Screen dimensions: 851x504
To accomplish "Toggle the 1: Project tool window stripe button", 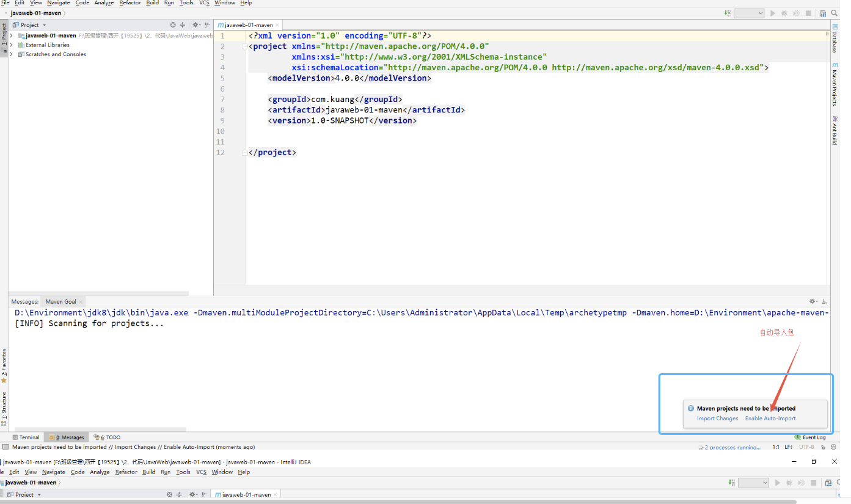I will click(x=4, y=38).
